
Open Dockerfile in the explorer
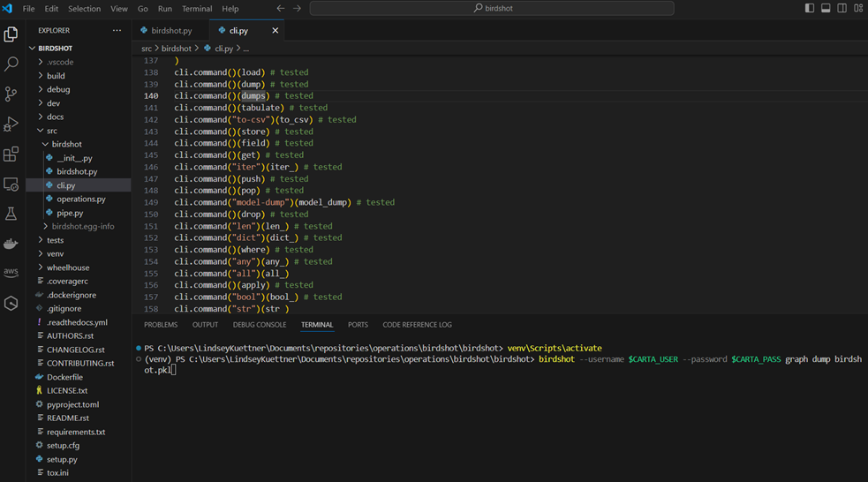(79, 377)
